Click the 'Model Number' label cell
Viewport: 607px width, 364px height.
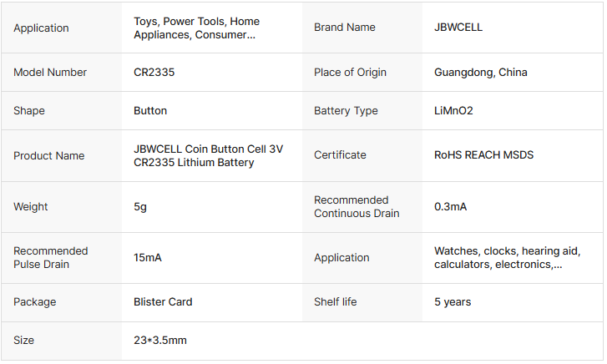tap(50, 73)
